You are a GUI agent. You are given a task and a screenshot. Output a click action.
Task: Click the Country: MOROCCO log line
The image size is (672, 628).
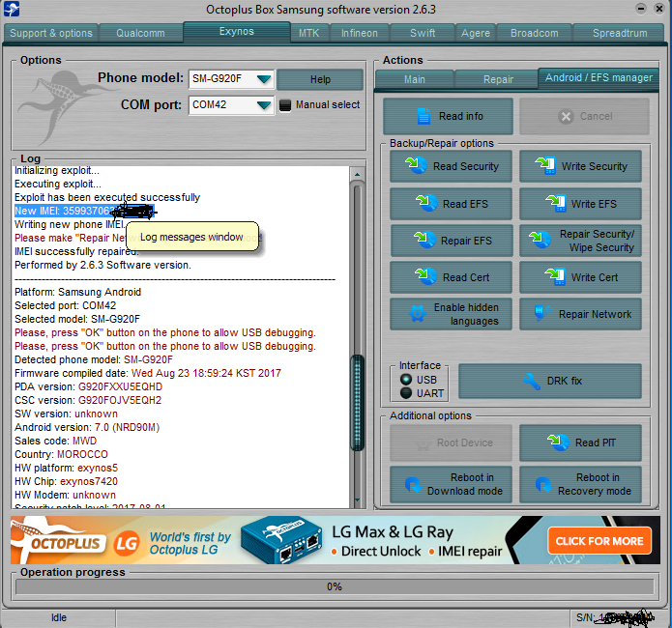(61, 454)
